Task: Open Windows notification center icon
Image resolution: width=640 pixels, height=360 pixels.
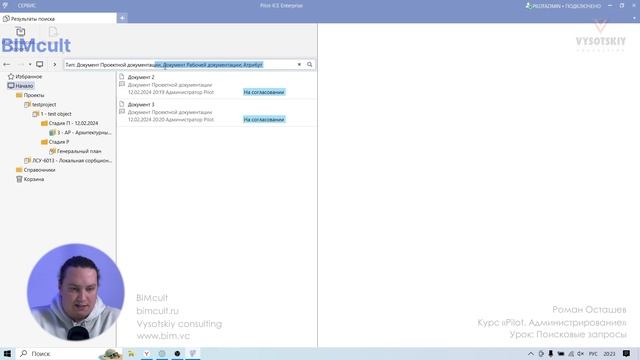Action: [x=626, y=354]
